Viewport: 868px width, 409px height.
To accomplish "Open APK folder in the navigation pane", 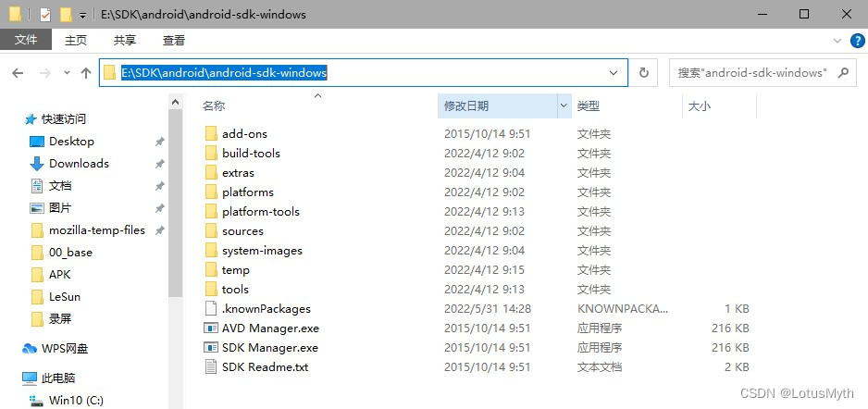I will [x=60, y=275].
